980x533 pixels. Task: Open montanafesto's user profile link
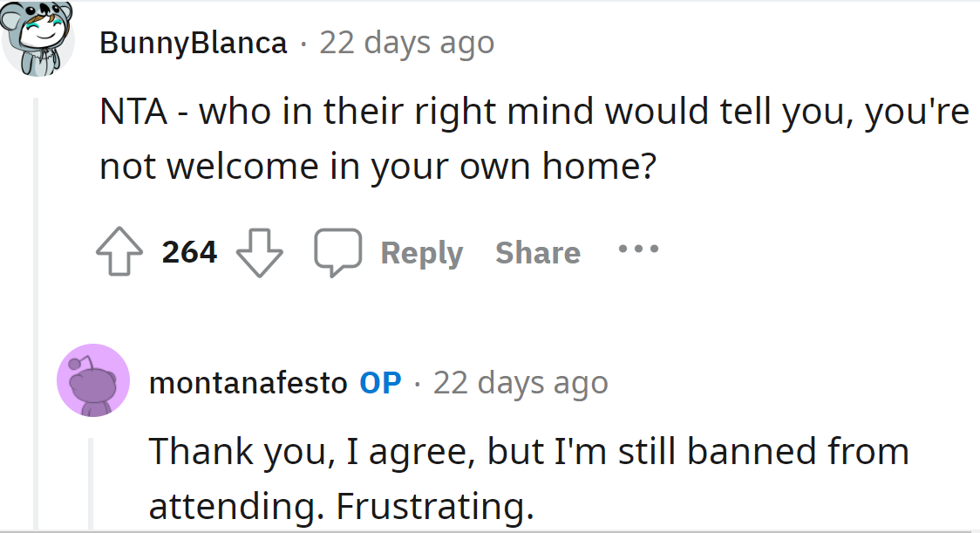tap(248, 382)
